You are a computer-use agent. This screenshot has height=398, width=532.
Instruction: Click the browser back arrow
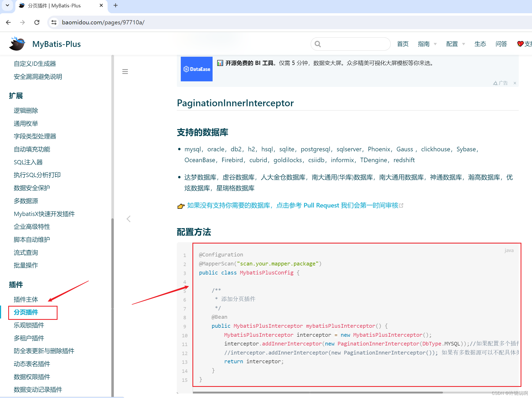tap(8, 22)
